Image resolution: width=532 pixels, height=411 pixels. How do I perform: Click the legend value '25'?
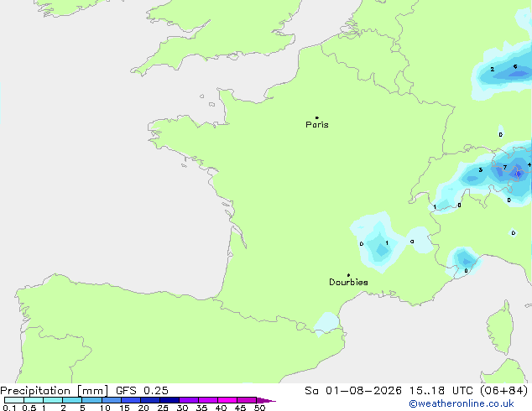pyautogui.click(x=163, y=408)
